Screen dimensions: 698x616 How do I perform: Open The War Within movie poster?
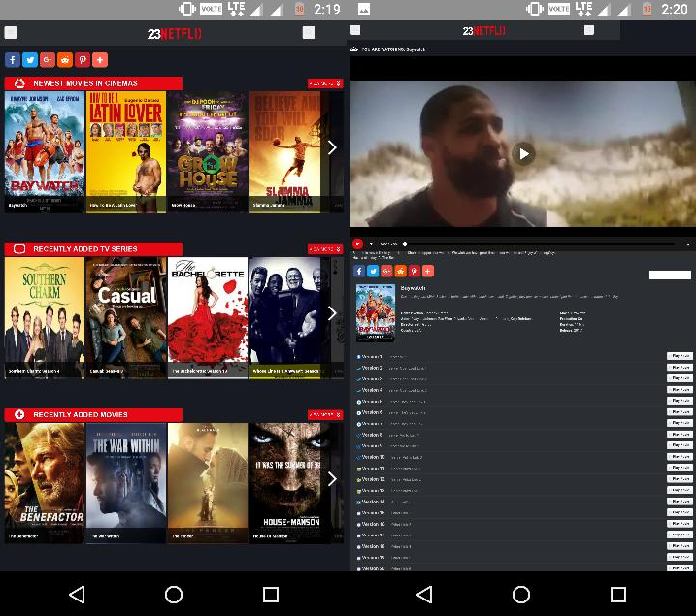coord(126,483)
